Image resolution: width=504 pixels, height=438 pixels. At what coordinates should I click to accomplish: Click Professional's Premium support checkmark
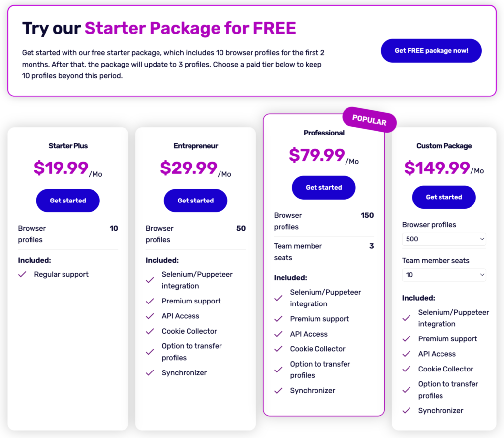(279, 319)
